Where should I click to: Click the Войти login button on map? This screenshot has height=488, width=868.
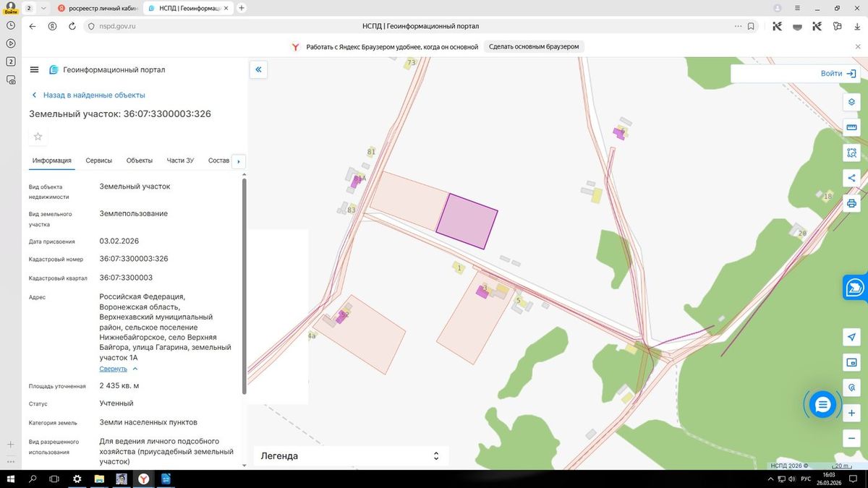(838, 74)
